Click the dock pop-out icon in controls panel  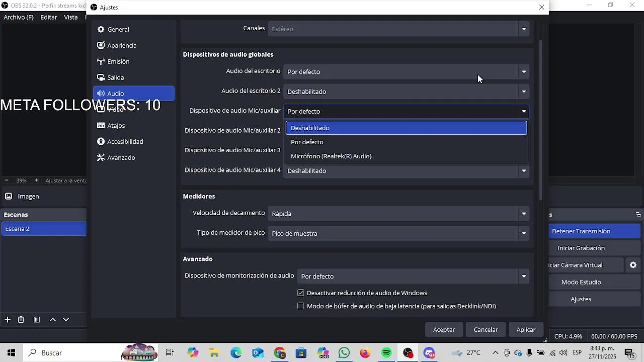click(638, 215)
